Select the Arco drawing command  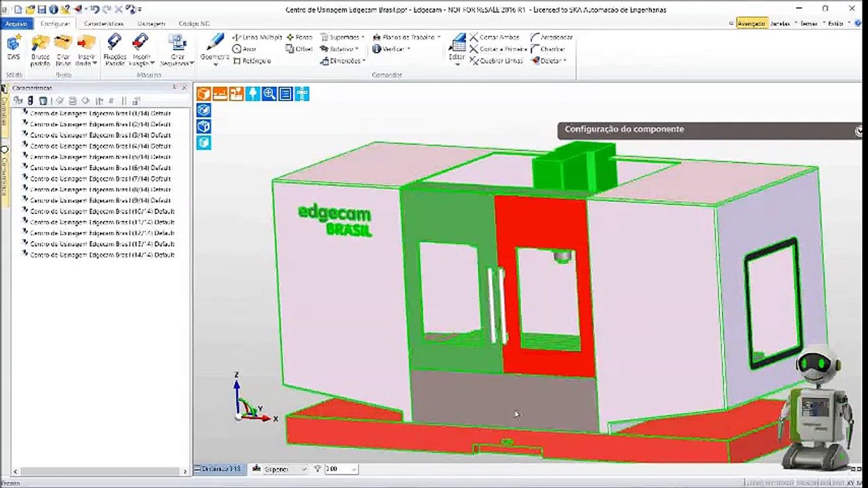point(245,49)
